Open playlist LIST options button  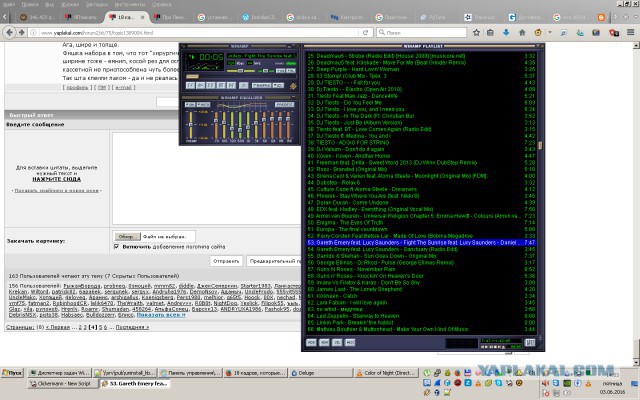530,342
